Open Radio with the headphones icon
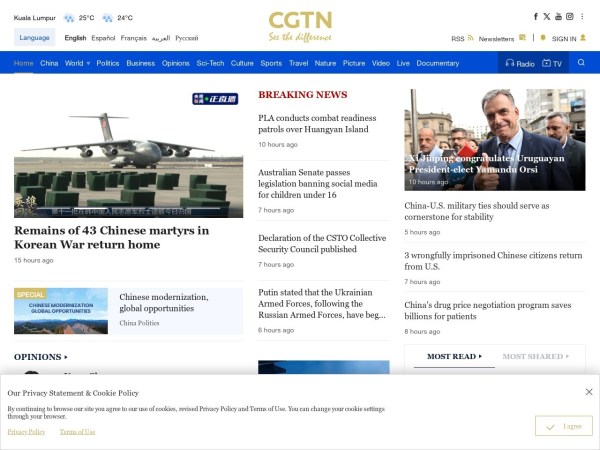Image resolution: width=600 pixels, height=450 pixels. tap(509, 63)
